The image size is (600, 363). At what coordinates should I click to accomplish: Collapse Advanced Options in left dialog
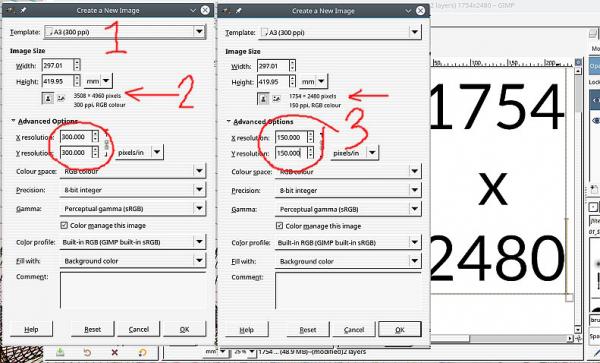13,121
